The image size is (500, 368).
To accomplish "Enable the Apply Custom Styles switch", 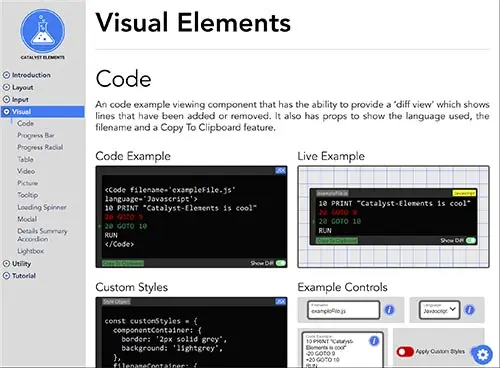I will click(405, 352).
